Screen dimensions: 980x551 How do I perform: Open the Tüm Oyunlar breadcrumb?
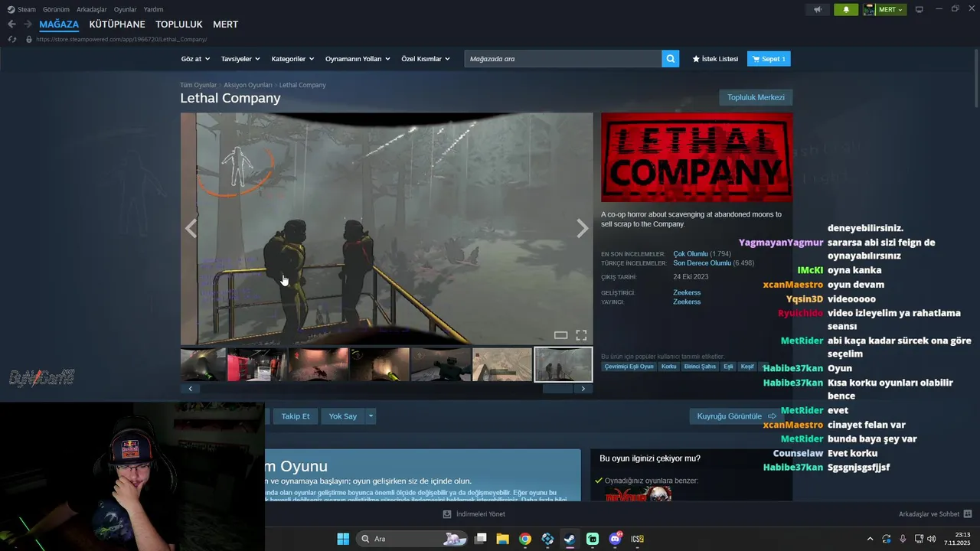pos(198,85)
